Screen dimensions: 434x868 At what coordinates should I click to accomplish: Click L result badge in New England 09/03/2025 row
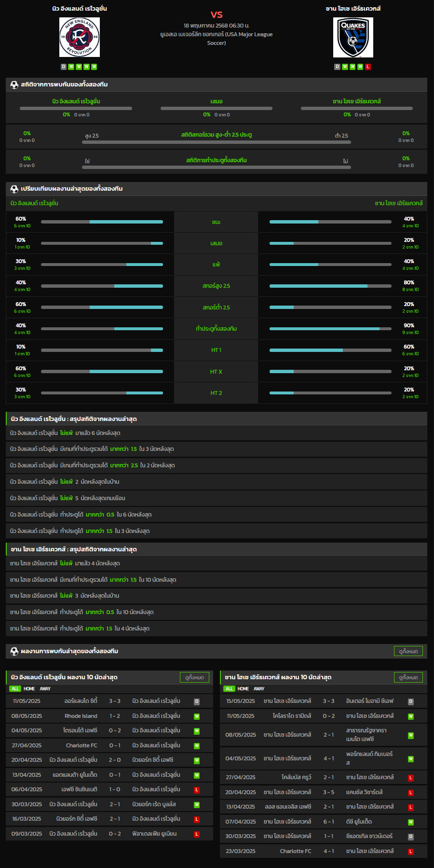(197, 834)
